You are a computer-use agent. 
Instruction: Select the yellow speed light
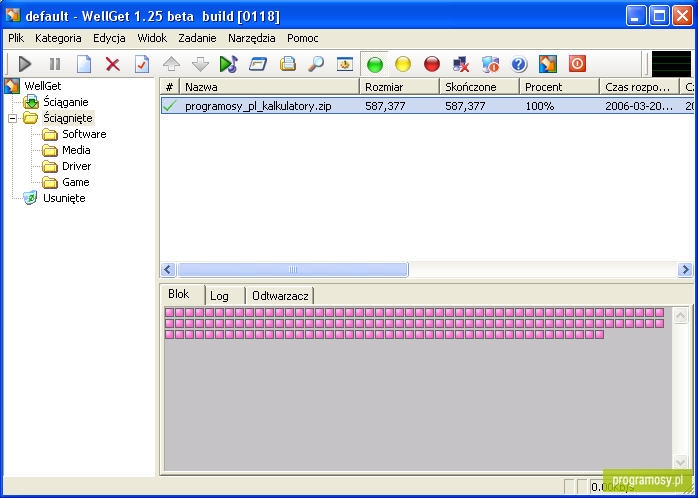[403, 65]
